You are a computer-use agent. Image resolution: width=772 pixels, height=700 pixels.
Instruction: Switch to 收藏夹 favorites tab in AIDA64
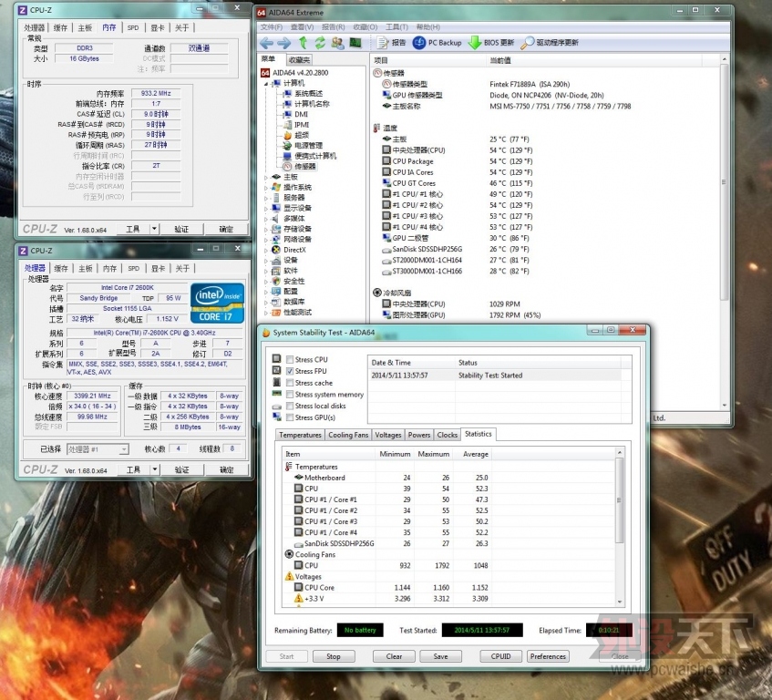[x=299, y=59]
